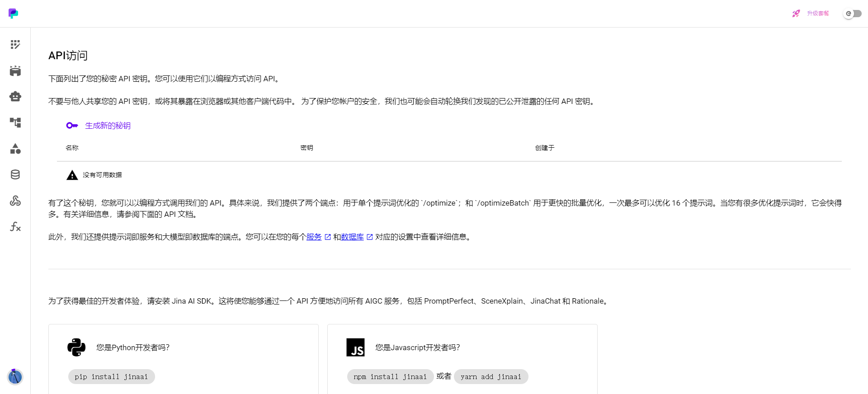
Task: Open the database cylinder sidebar icon
Action: (x=15, y=174)
